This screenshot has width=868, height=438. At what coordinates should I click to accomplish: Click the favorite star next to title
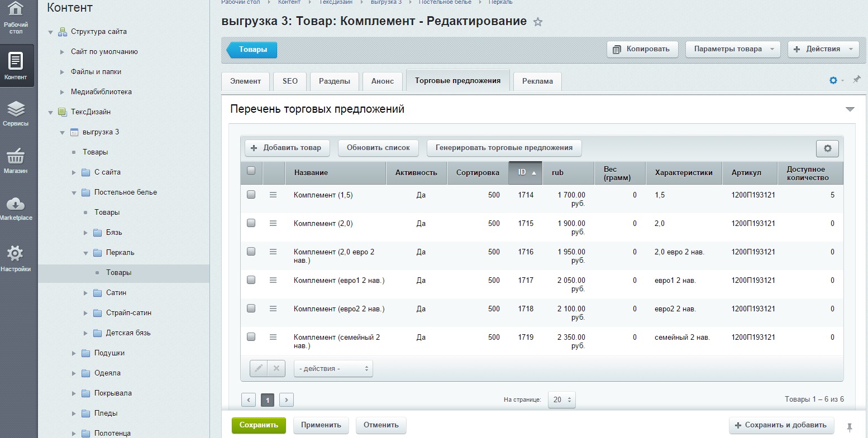(x=537, y=22)
